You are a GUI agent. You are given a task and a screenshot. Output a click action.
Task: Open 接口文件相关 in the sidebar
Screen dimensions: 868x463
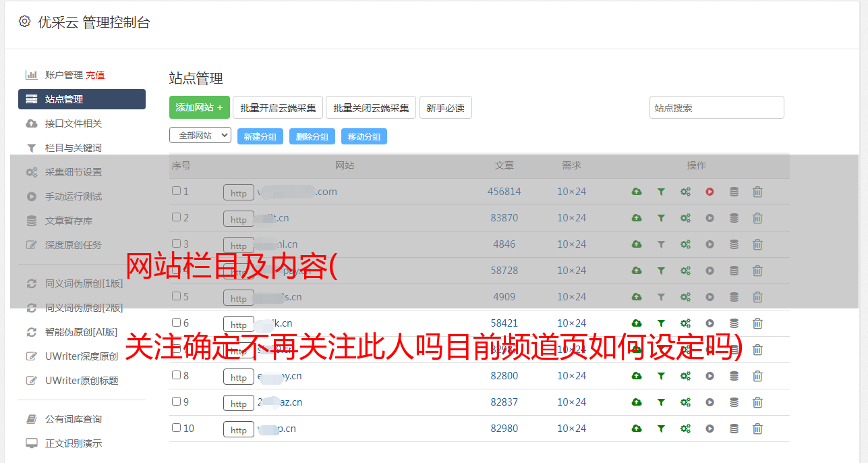point(73,124)
